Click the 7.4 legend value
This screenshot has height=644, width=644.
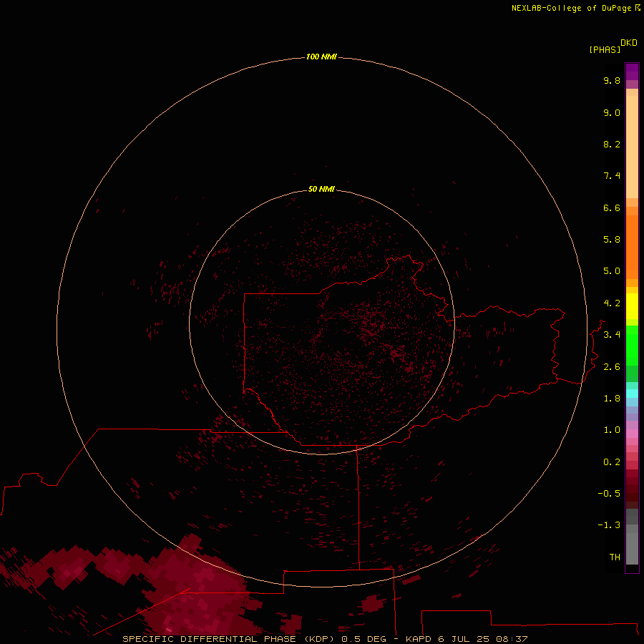pyautogui.click(x=612, y=176)
